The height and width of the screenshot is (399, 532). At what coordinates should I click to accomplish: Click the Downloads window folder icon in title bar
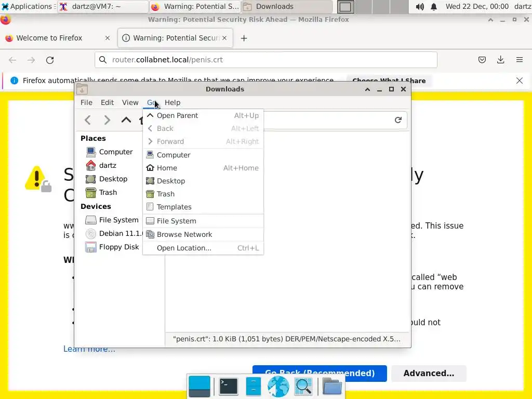tap(82, 89)
